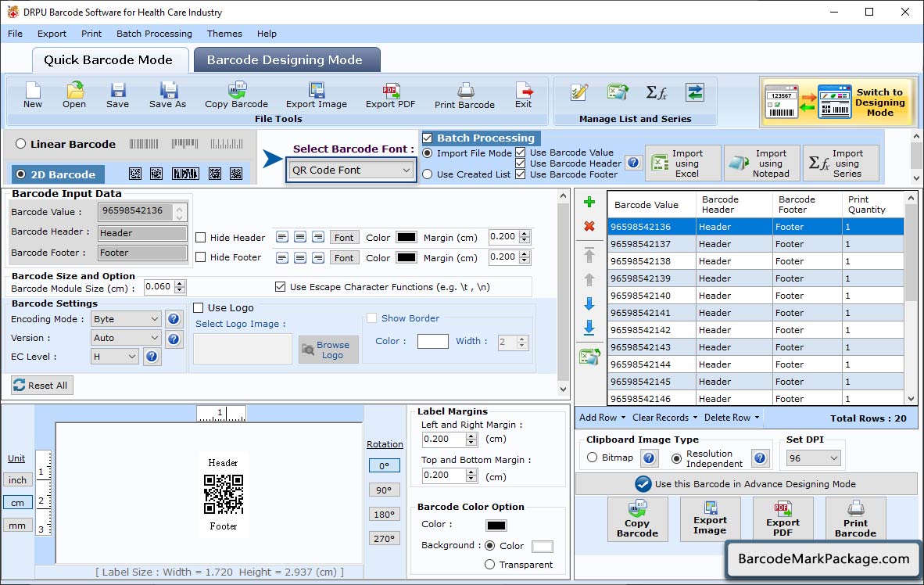Click Import using Series
The image size is (924, 585).
tap(841, 163)
